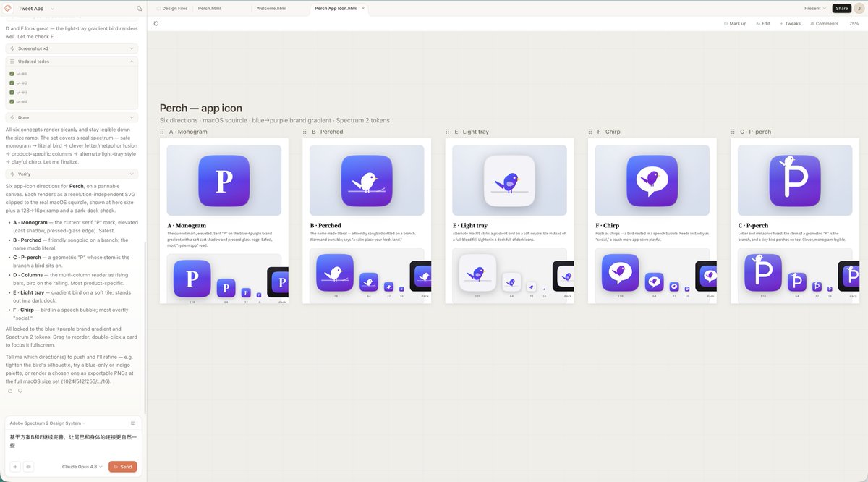Image resolution: width=868 pixels, height=482 pixels.
Task: Open the user avatar J menu
Action: [x=859, y=9]
